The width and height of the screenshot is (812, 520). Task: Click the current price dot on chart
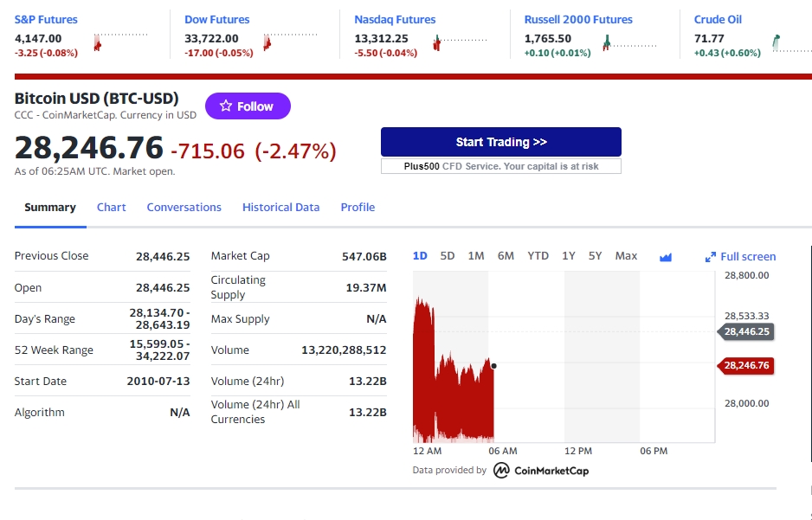coord(493,366)
